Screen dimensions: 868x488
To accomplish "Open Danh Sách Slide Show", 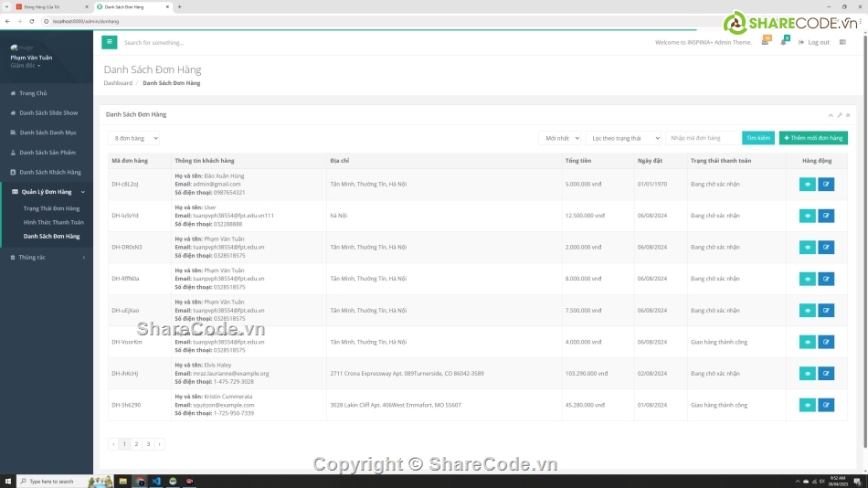I will pos(47,112).
